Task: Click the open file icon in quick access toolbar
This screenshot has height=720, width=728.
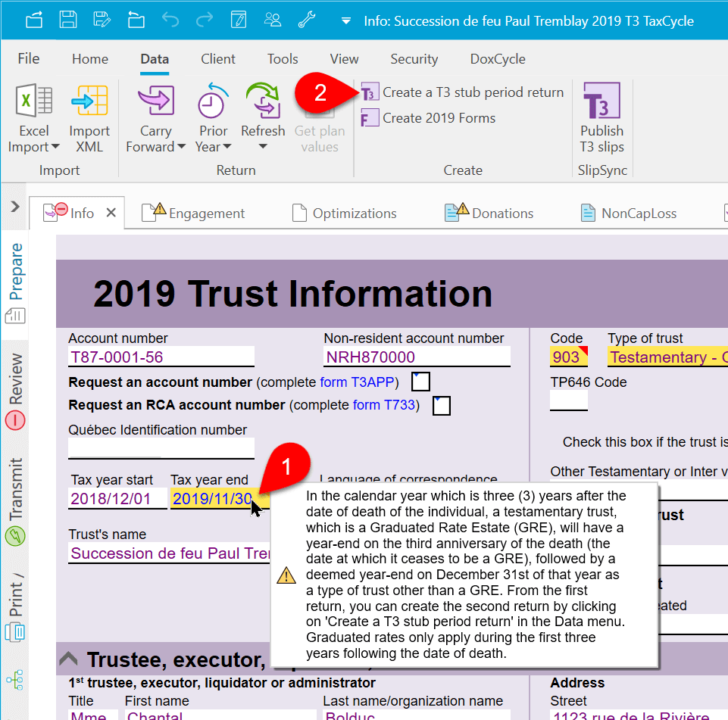Action: 34,20
